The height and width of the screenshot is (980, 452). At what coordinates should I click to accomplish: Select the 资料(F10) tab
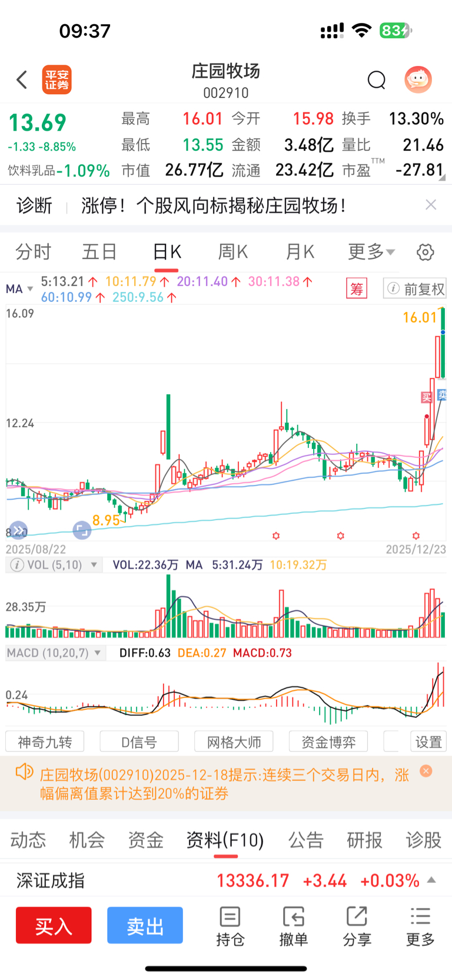225,840
